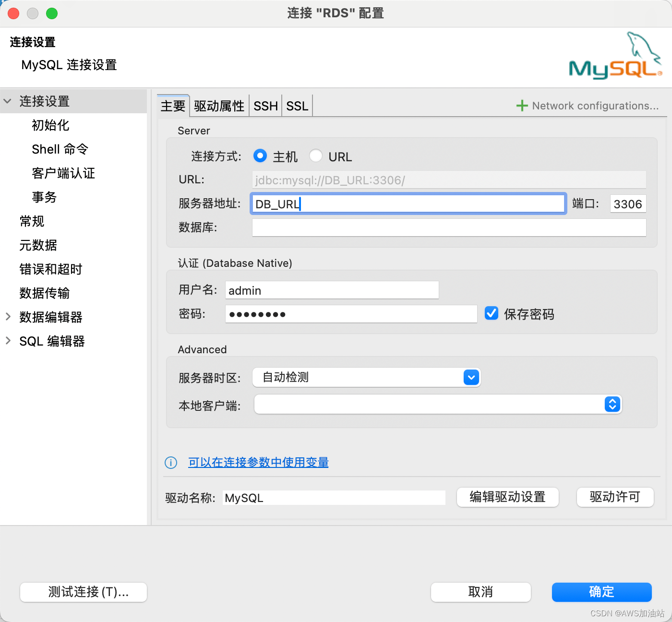Screen dimensions: 672x622
Task: Select the URL connection radio button
Action: [316, 155]
